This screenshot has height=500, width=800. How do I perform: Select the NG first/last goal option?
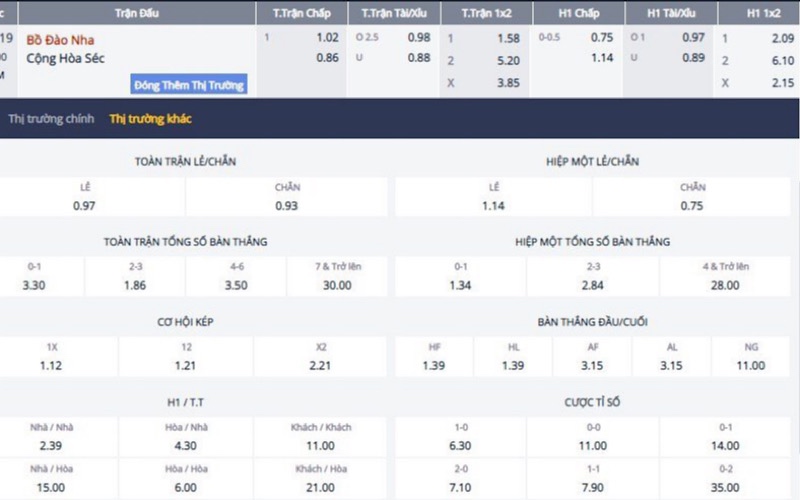(x=751, y=365)
